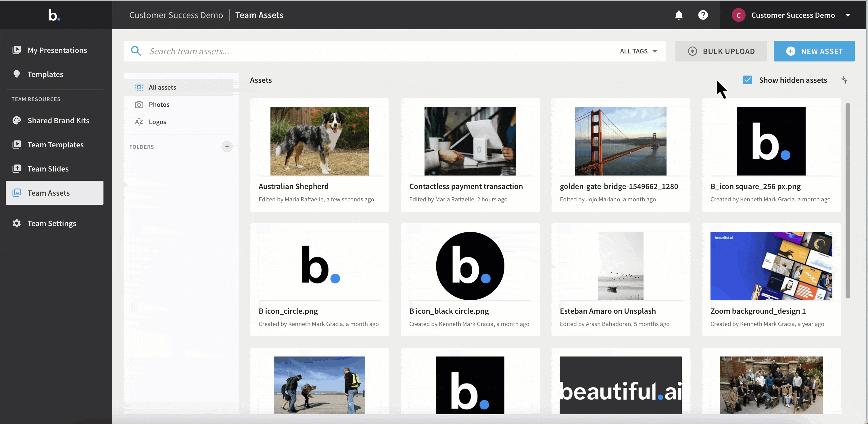Open the Customer Success Demo account dropdown arrow

tap(848, 15)
